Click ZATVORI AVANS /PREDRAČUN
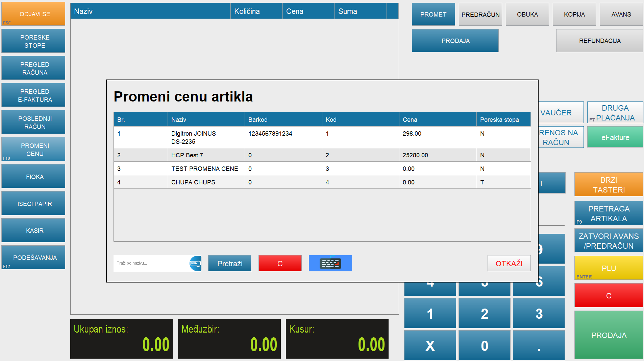This screenshot has width=644, height=361. pos(609,241)
